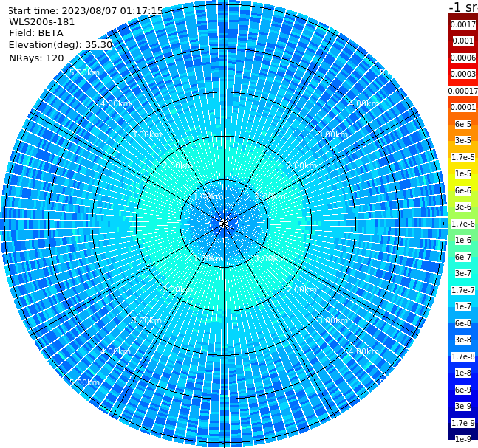Click the WLS200s-181 instrument label
Viewport: 478px width, 448px height.
pyautogui.click(x=42, y=22)
